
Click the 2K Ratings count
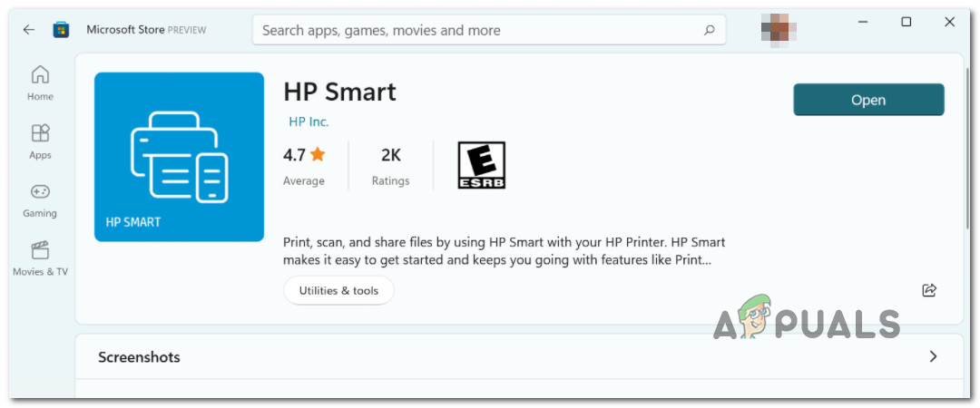tap(390, 154)
